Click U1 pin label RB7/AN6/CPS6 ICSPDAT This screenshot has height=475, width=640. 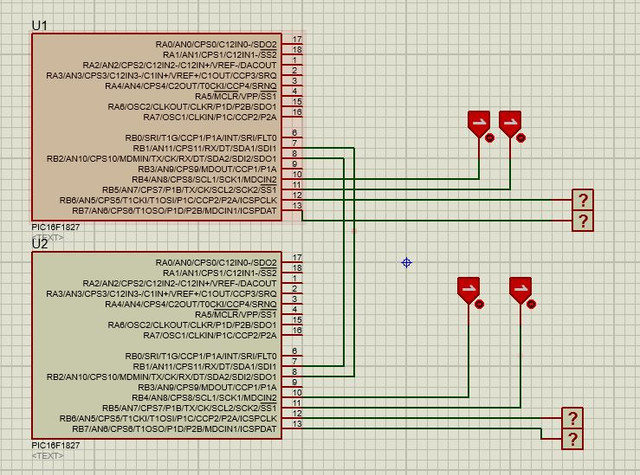click(x=174, y=211)
